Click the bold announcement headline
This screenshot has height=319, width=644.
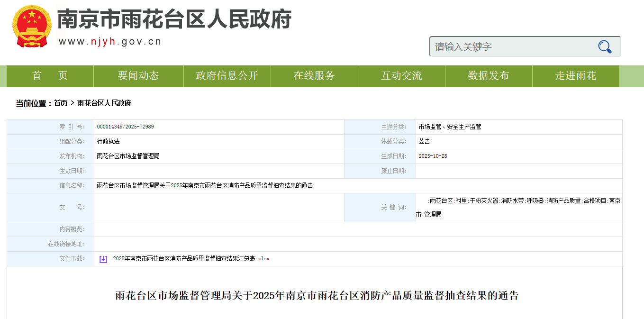(x=317, y=296)
